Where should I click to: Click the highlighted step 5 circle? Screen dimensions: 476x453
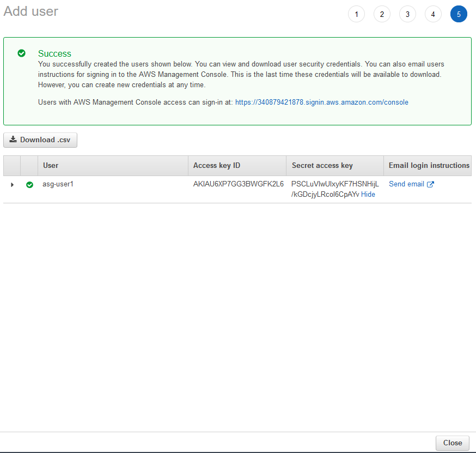[459, 14]
